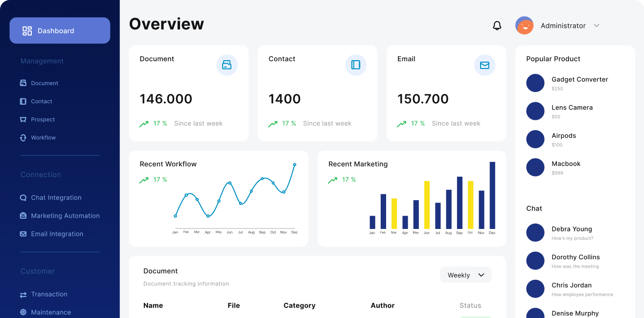Open the Weekly dropdown in Document panel
Screen dimensions: 644x318
coord(465,275)
